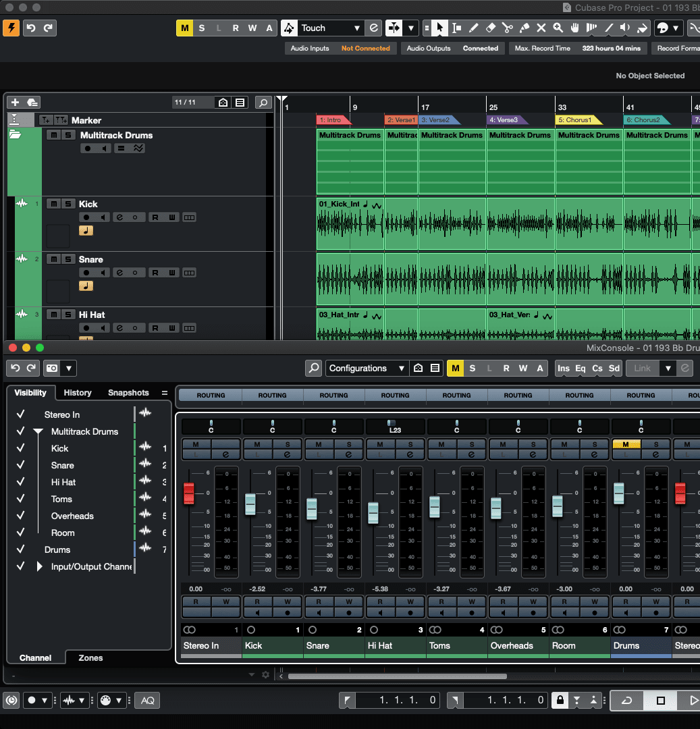Screen dimensions: 700x729
Task: Click the Ins rack button
Action: pyautogui.click(x=563, y=368)
